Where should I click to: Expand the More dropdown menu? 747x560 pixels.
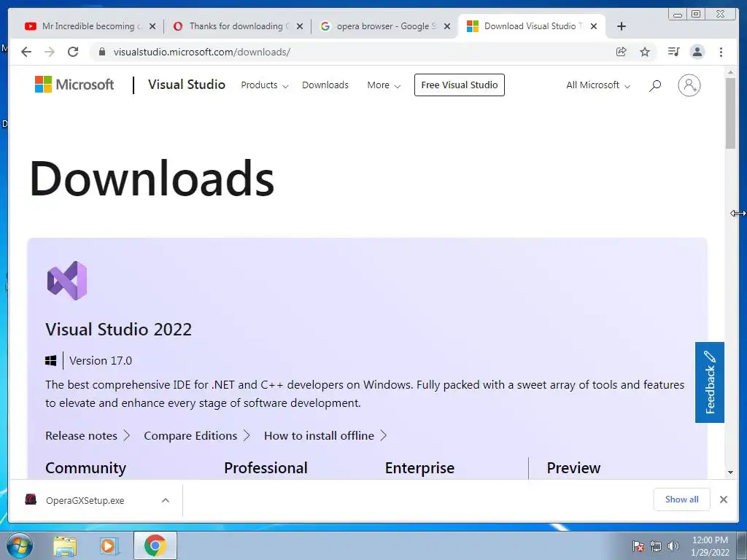click(384, 85)
